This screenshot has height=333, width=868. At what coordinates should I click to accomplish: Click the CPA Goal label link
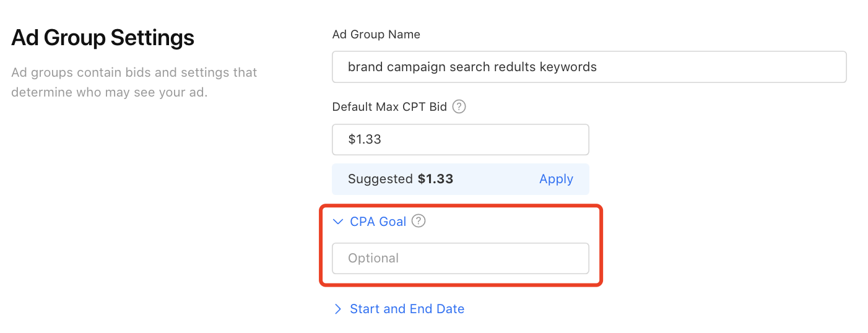point(378,221)
